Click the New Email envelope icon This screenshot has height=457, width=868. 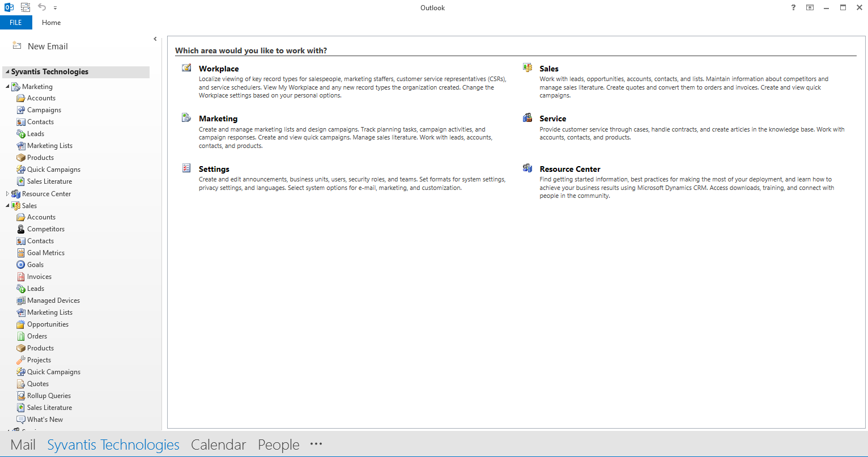(17, 46)
